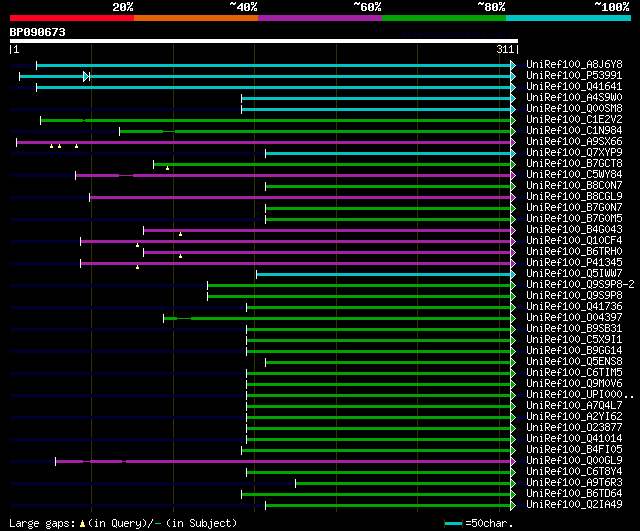
Task: Click the UniRef100_B6TD64 label
Action: (574, 494)
